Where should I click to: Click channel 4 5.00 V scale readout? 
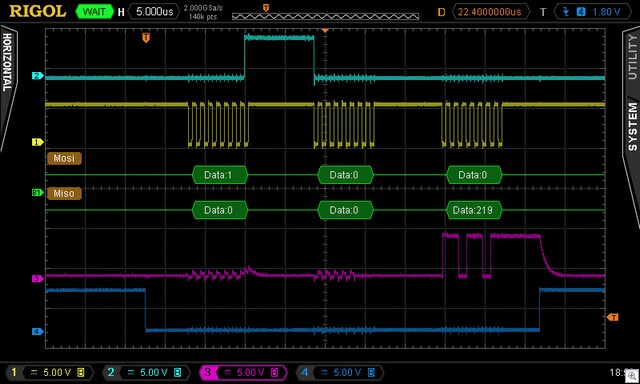[x=347, y=373]
